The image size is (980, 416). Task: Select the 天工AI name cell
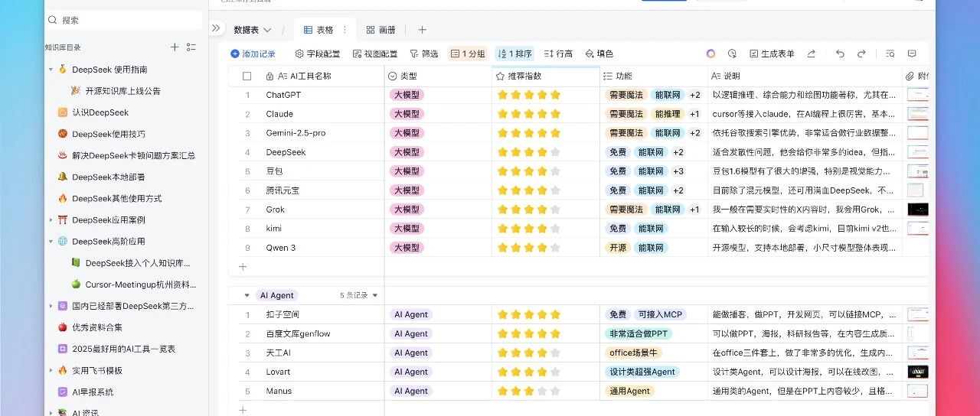(x=322, y=353)
